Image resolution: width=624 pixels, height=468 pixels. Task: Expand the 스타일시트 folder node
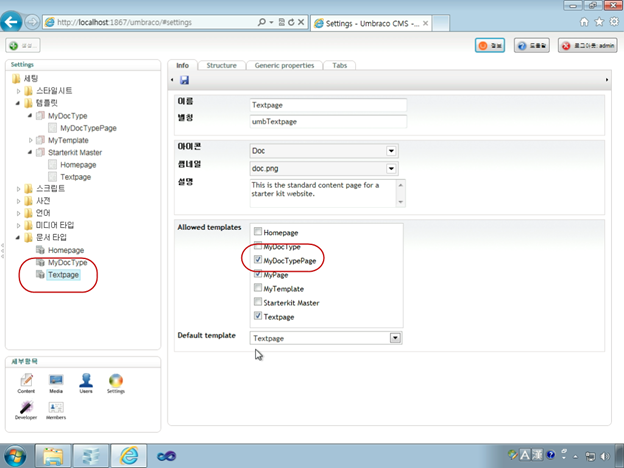click(x=18, y=91)
